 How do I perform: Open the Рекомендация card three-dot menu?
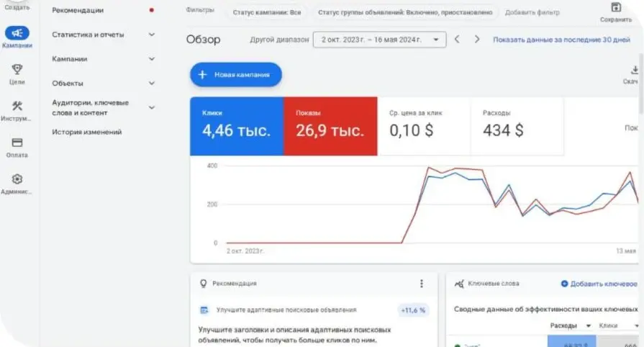pos(422,283)
